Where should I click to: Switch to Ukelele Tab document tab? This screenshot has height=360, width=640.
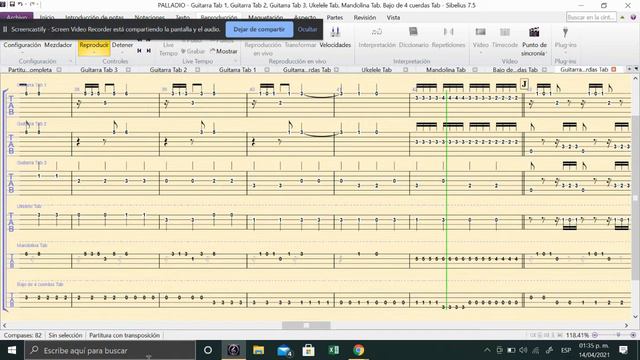377,70
